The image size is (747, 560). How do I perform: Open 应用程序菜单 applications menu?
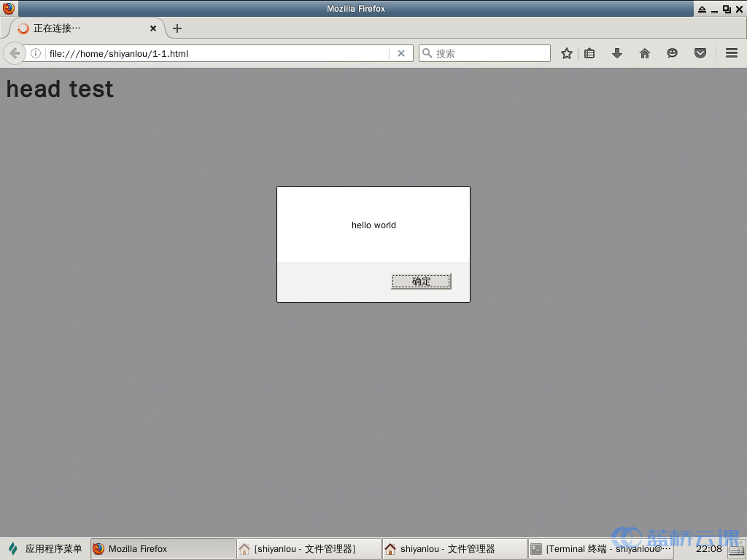pos(46,548)
